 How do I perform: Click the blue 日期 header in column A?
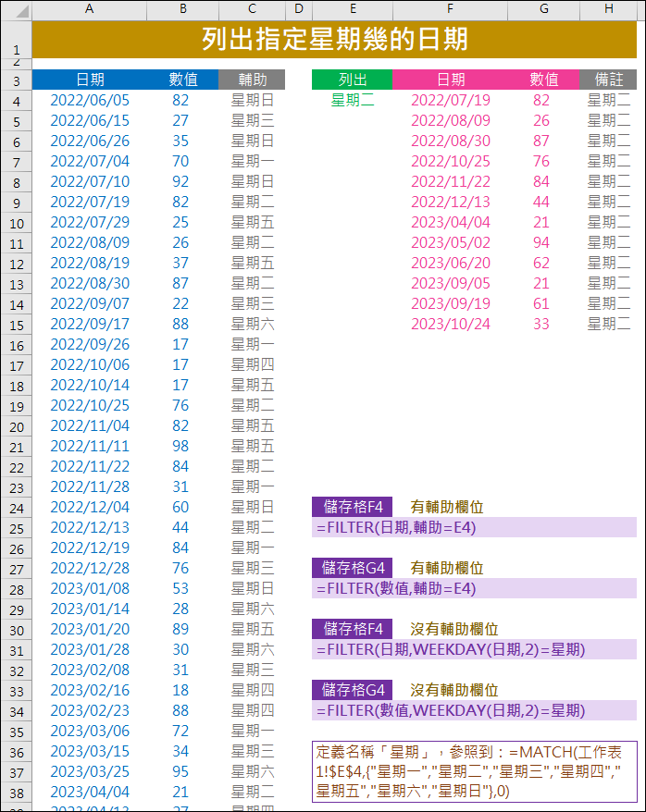click(x=90, y=80)
